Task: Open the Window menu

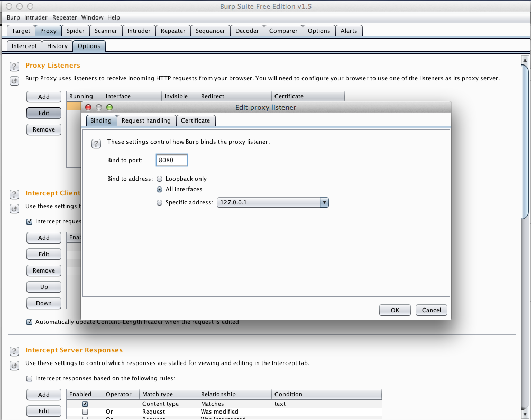Action: point(92,17)
